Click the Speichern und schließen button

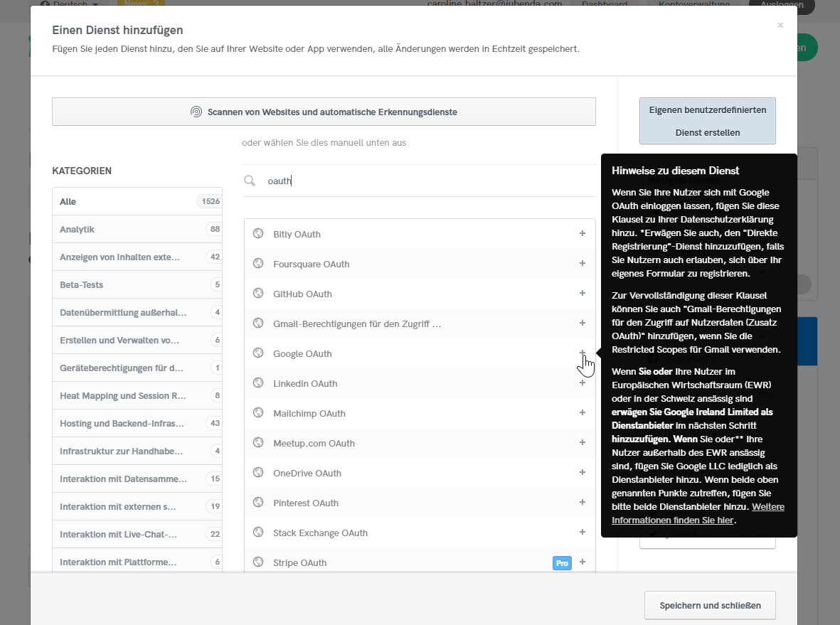[x=709, y=605]
